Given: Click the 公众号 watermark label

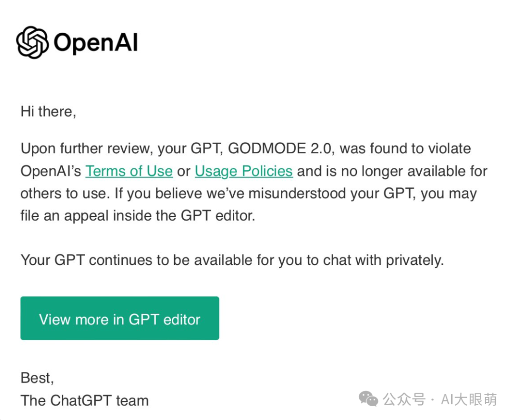Looking at the screenshot, I should coord(404,399).
